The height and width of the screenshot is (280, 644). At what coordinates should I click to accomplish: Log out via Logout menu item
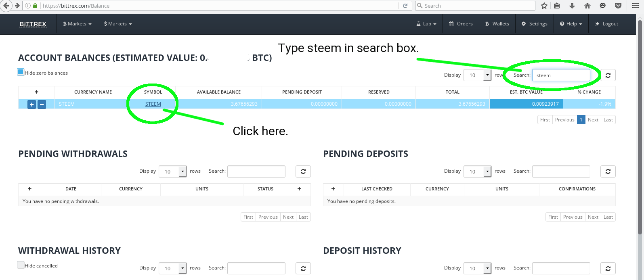click(606, 24)
